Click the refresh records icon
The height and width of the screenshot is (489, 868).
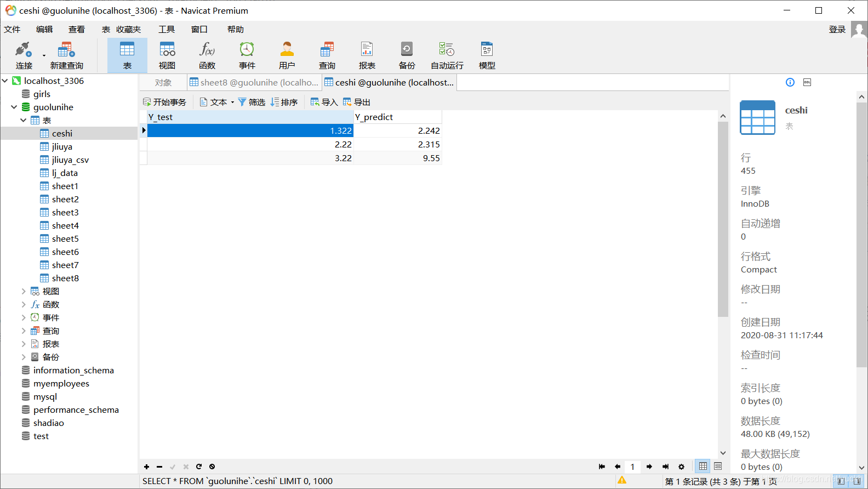pyautogui.click(x=199, y=467)
